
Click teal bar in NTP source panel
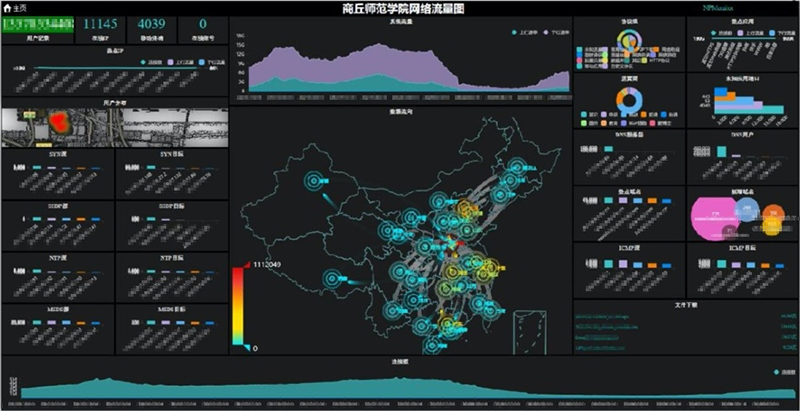coord(37,271)
